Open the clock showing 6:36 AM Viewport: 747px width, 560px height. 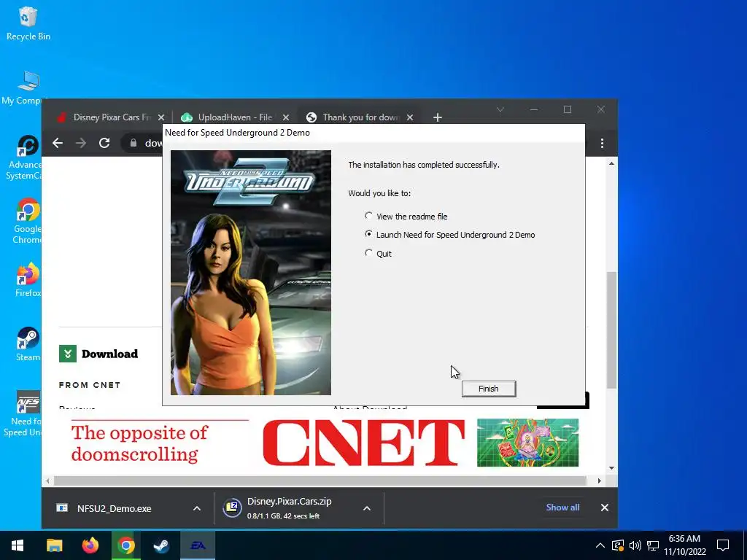[x=684, y=545]
